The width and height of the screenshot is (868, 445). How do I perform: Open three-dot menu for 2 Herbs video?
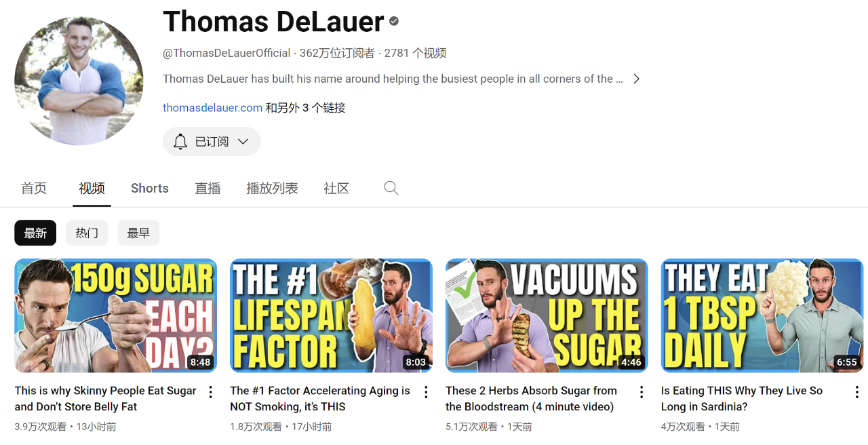pyautogui.click(x=642, y=392)
